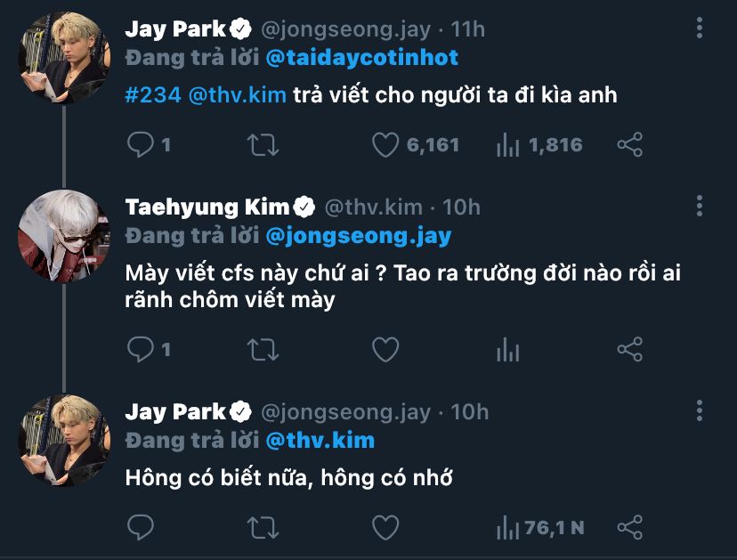Like Taehyung Kim's tweet
Screen dimensions: 737x560
coord(385,350)
